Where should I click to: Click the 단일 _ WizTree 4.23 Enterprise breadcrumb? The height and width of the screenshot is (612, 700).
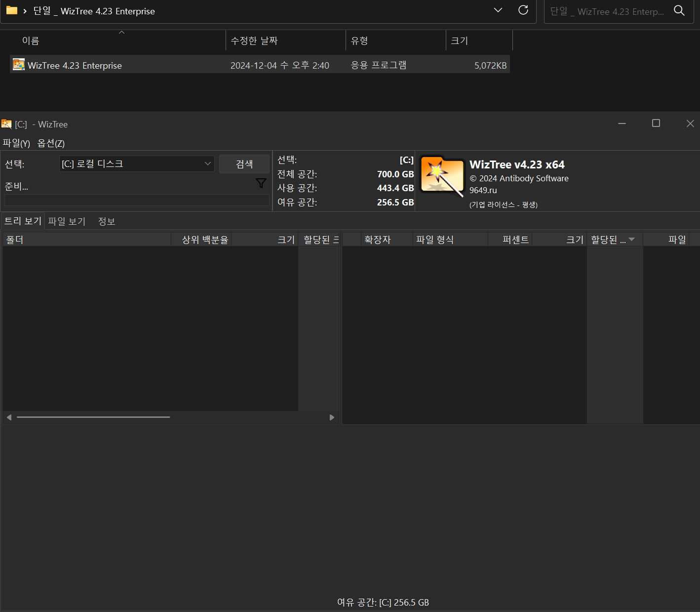(x=94, y=11)
